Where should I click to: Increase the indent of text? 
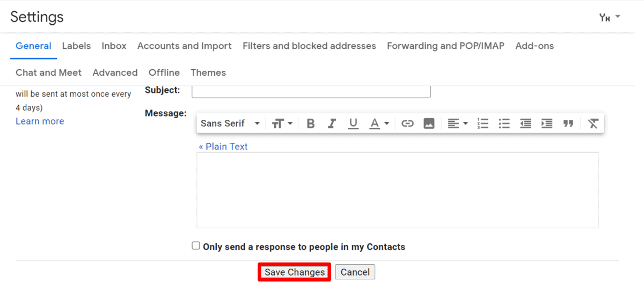[x=547, y=124]
